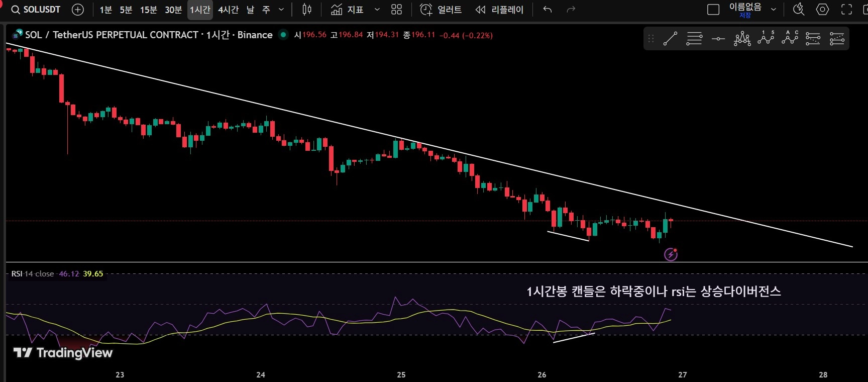Toggle the layout square checkbox icon

(713, 10)
